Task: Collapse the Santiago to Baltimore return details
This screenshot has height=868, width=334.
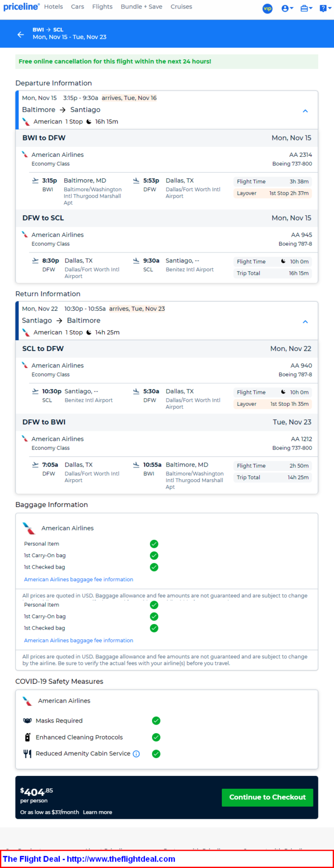Action: click(x=306, y=322)
